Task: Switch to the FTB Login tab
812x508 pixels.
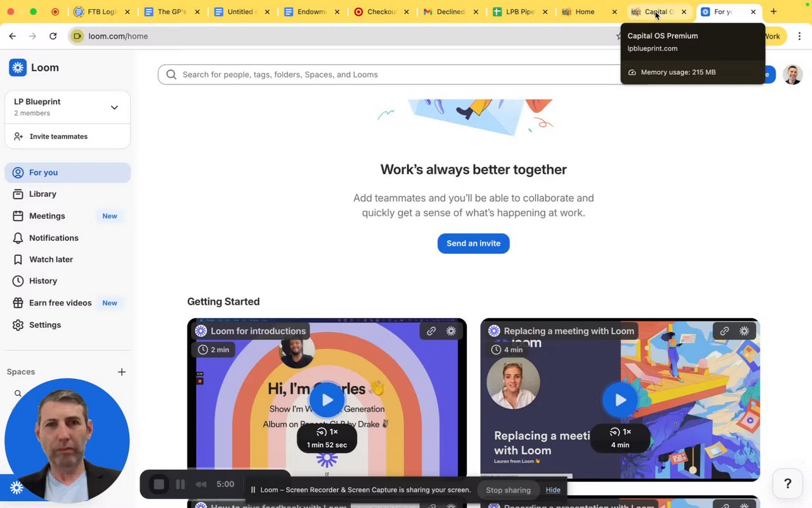Action: [x=101, y=11]
